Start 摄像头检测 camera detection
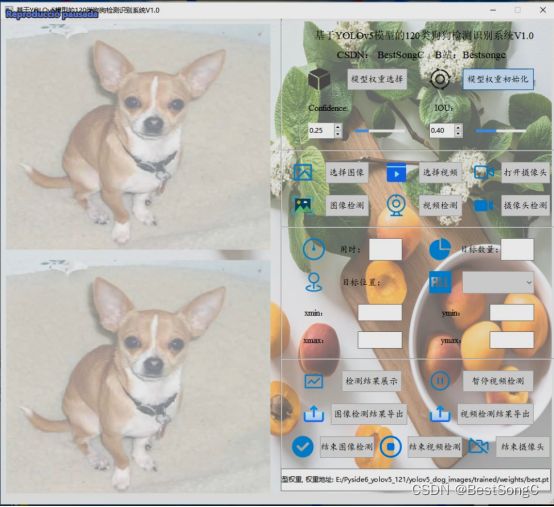The width and height of the screenshot is (554, 507). coord(525,205)
